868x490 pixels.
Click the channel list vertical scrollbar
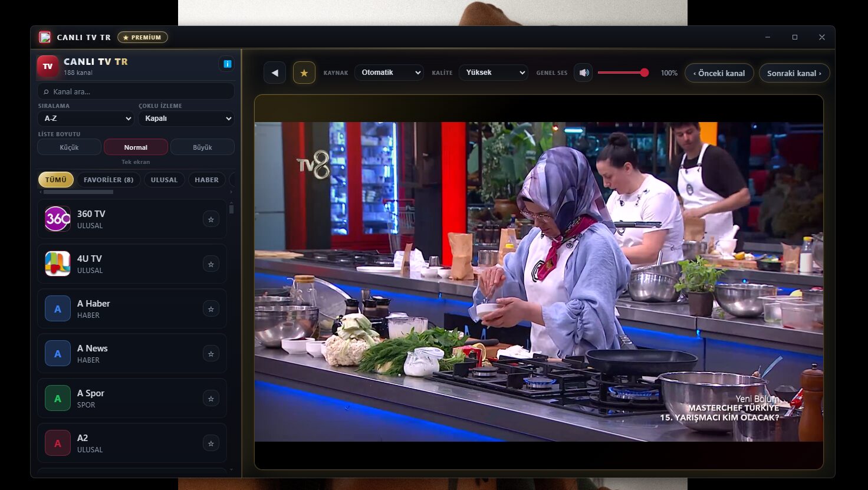231,209
